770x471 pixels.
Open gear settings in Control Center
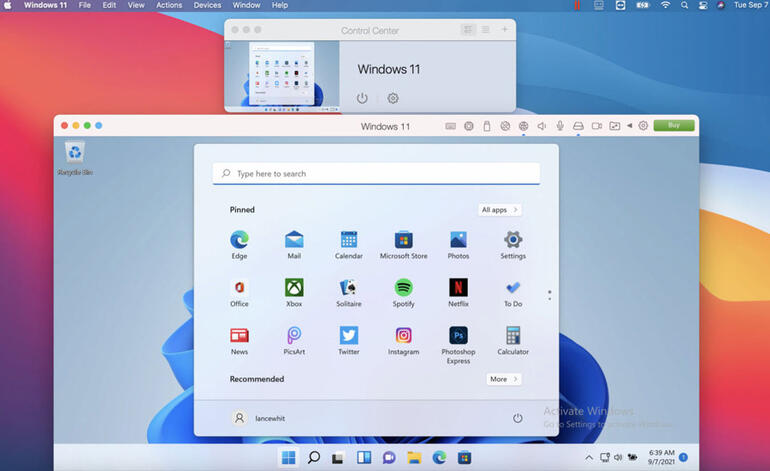pos(392,98)
